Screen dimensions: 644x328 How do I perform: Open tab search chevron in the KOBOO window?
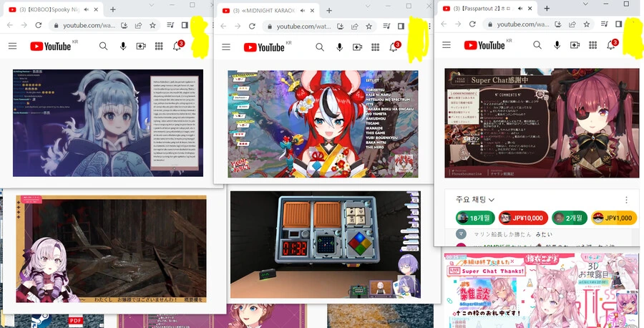(x=151, y=5)
